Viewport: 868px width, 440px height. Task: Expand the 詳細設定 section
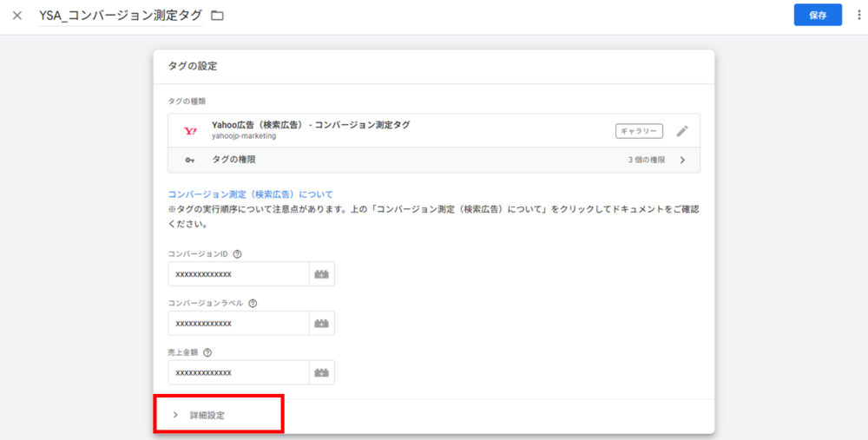(207, 416)
